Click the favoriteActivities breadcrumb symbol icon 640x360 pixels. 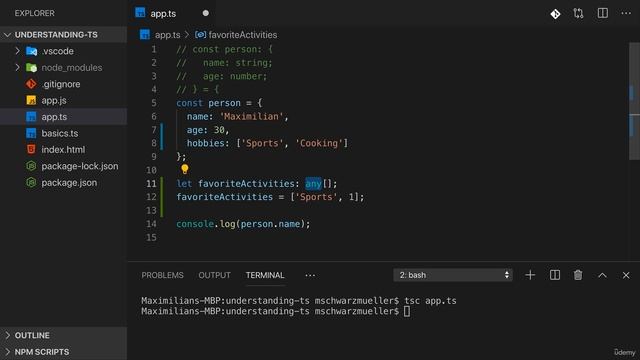point(200,35)
